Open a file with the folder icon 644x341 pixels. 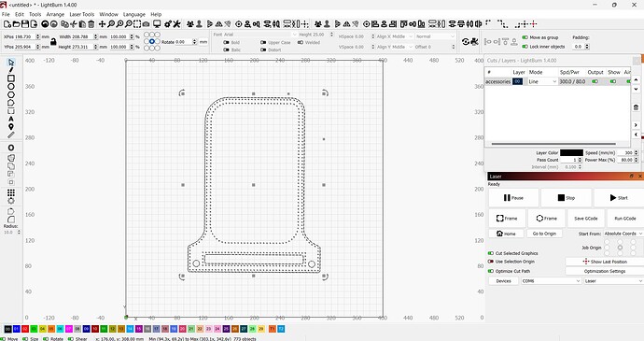click(16, 24)
